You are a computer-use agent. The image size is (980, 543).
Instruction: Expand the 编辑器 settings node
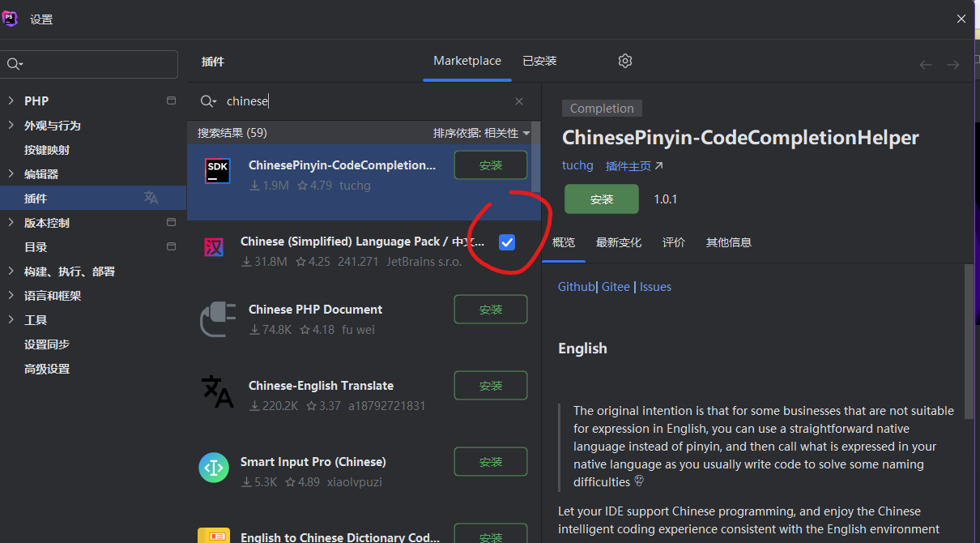[11, 173]
